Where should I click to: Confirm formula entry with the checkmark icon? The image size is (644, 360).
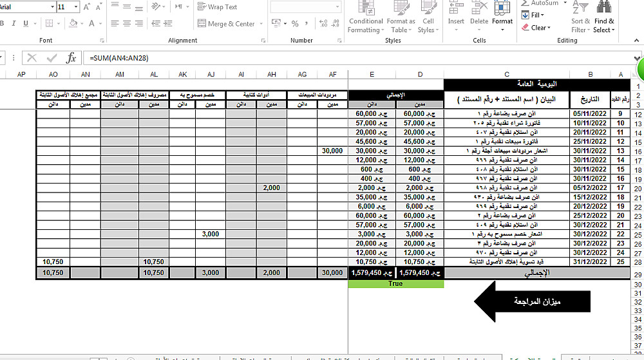coord(52,58)
